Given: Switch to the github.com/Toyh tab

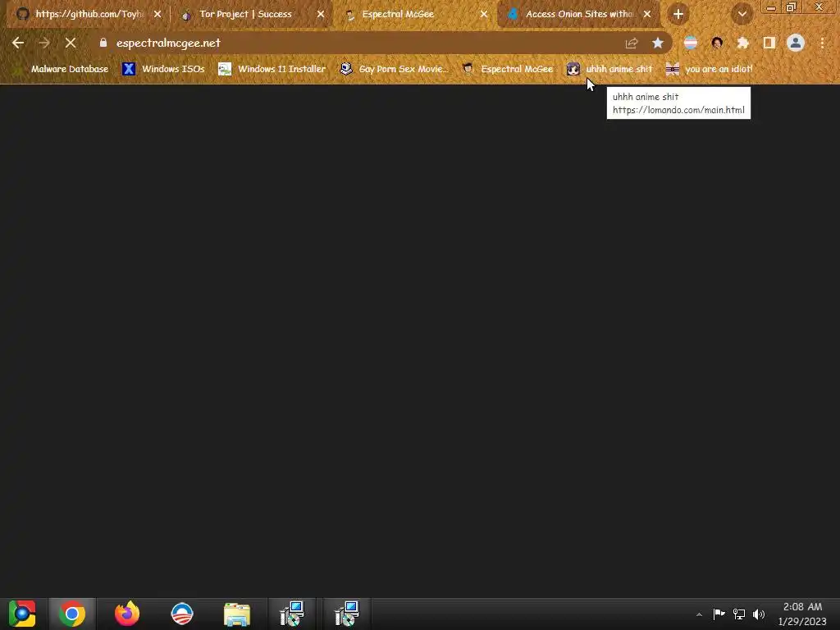Looking at the screenshot, I should pyautogui.click(x=89, y=15).
